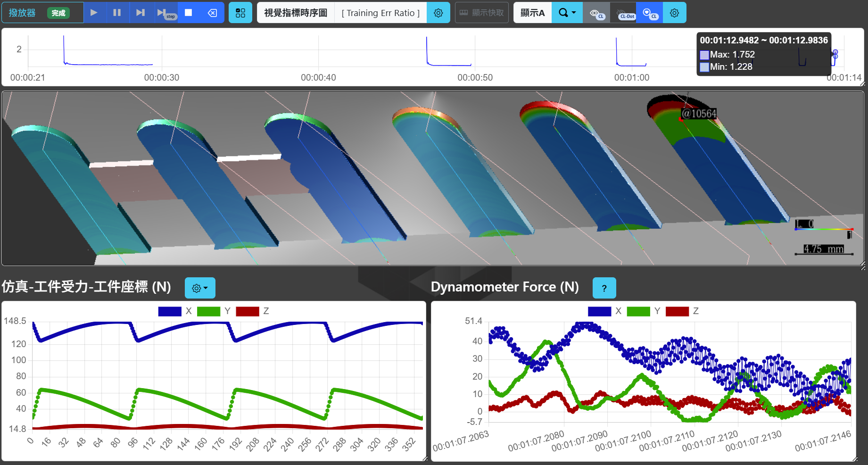Select the 顯示A display label
868x465 pixels.
point(532,13)
